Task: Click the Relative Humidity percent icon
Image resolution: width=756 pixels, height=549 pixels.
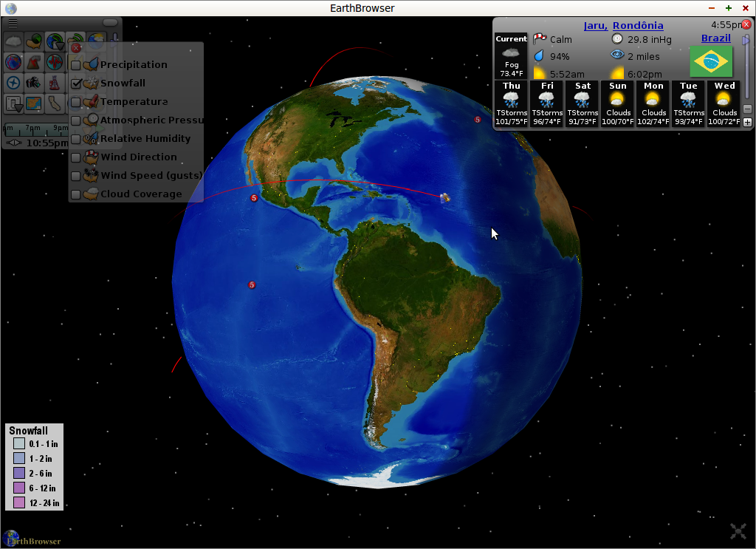Action: (91, 138)
